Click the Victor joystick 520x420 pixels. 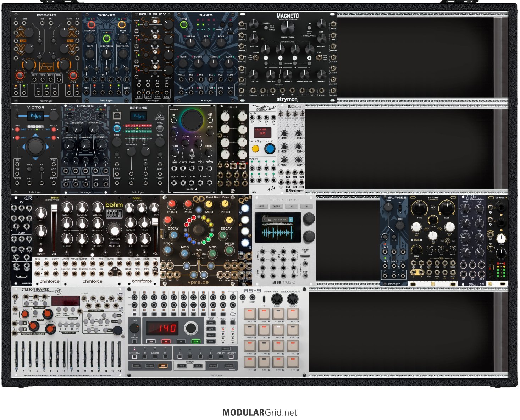35,147
